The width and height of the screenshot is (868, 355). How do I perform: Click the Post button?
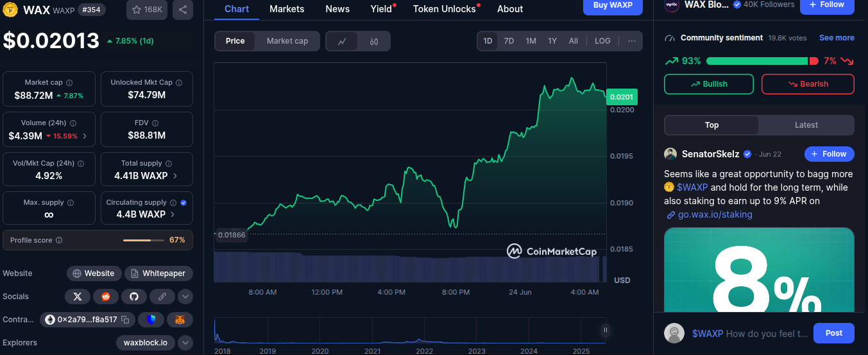(834, 333)
